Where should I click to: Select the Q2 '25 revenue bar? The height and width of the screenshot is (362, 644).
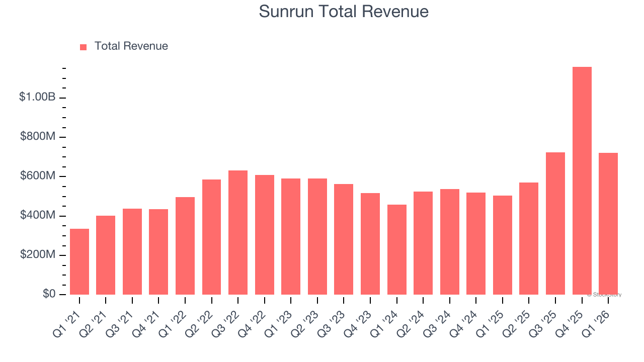529,238
